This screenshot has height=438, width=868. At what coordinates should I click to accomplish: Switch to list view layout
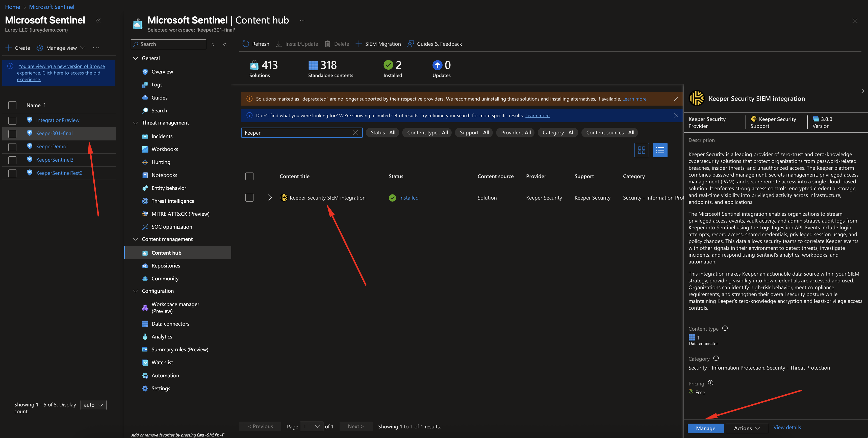660,150
